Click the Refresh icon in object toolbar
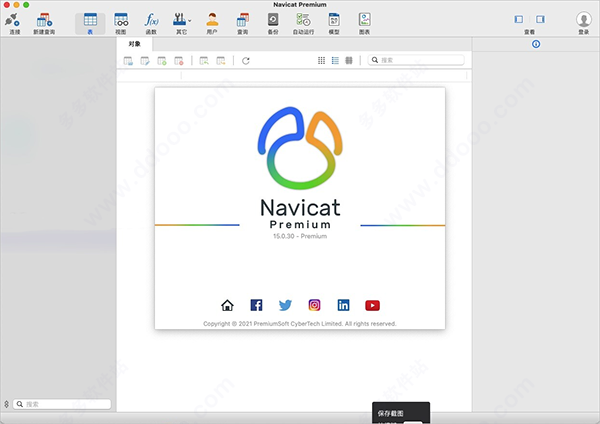600x424 pixels. click(246, 60)
